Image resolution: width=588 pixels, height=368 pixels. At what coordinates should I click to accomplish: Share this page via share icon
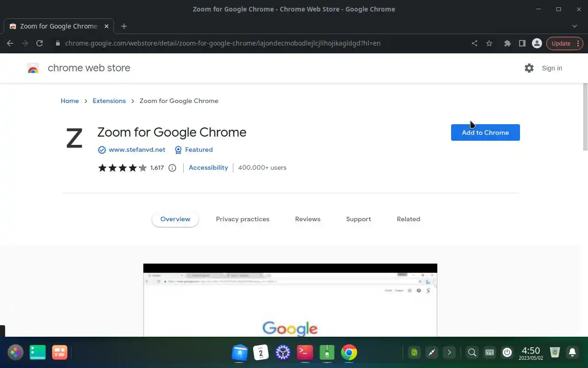coord(475,43)
